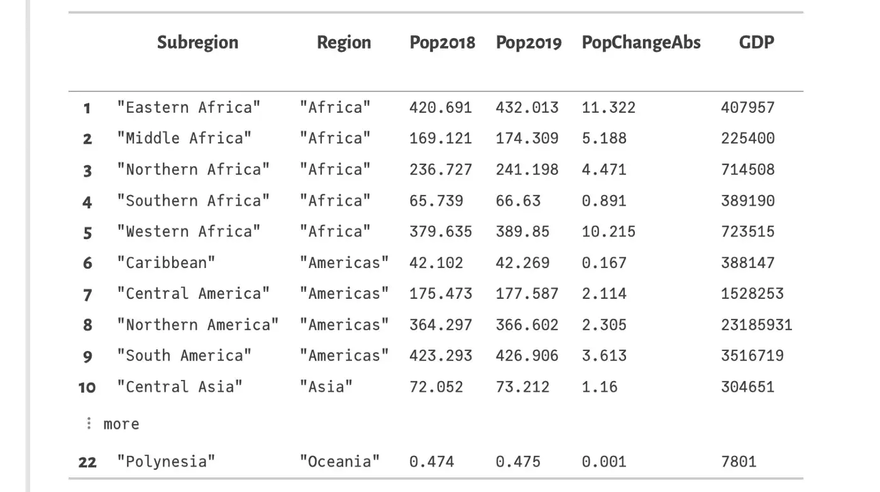880x492 pixels.
Task: Click the Subregion column header
Action: click(x=197, y=43)
